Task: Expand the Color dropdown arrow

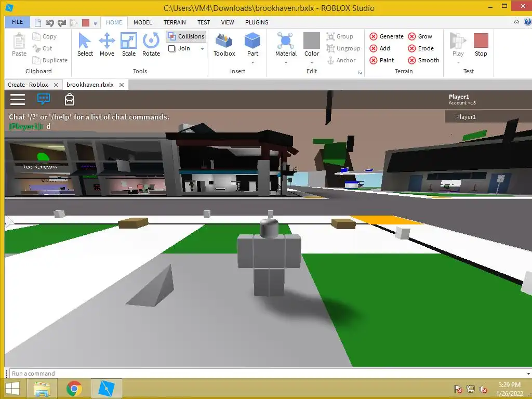Action: point(312,62)
